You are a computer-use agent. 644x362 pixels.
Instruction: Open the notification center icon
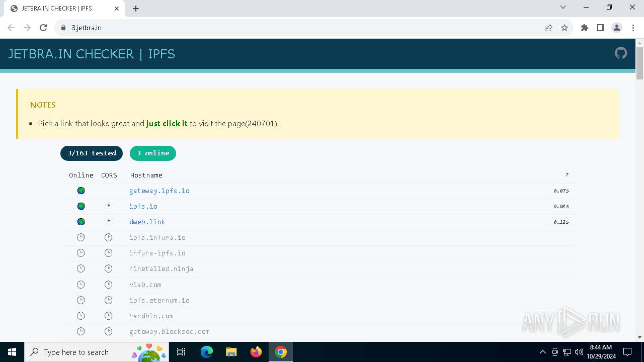click(627, 352)
